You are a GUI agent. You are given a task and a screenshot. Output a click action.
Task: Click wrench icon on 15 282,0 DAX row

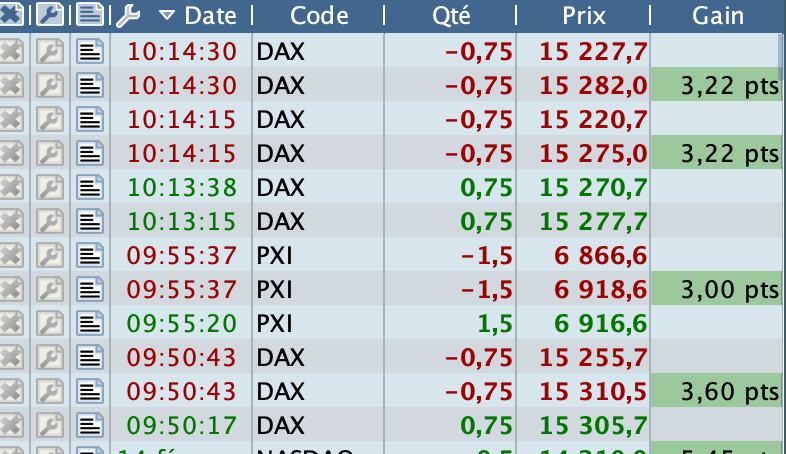[48, 85]
